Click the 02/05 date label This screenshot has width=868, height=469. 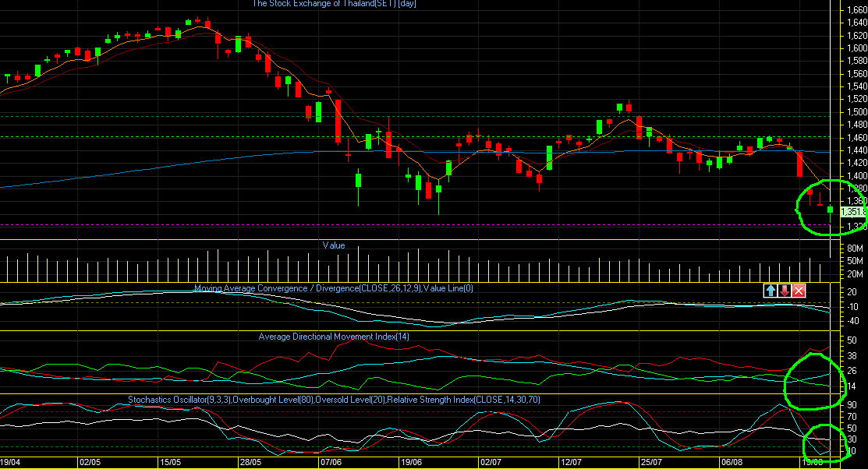(x=90, y=462)
